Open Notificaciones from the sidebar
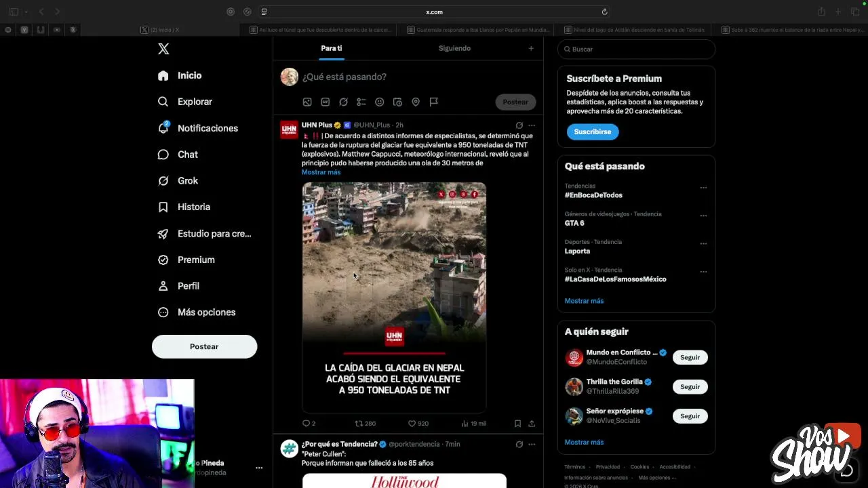This screenshot has width=868, height=488. 198,128
